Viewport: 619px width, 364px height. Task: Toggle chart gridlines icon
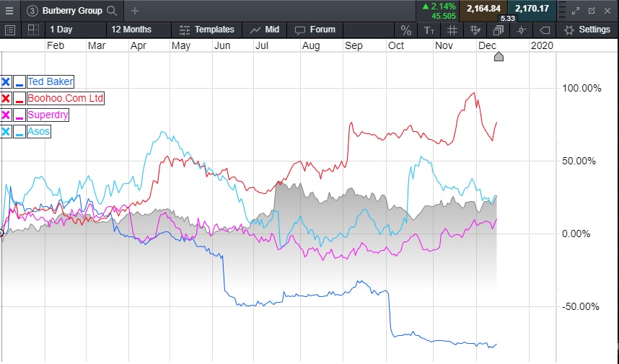pyautogui.click(x=452, y=30)
